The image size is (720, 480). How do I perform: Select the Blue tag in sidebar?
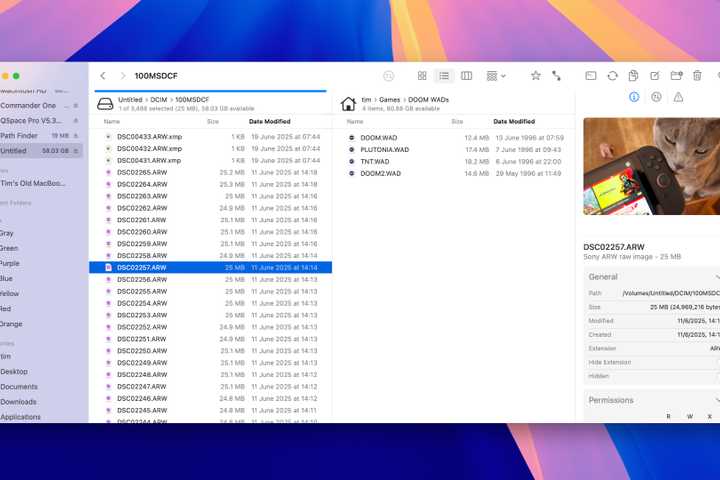click(7, 279)
